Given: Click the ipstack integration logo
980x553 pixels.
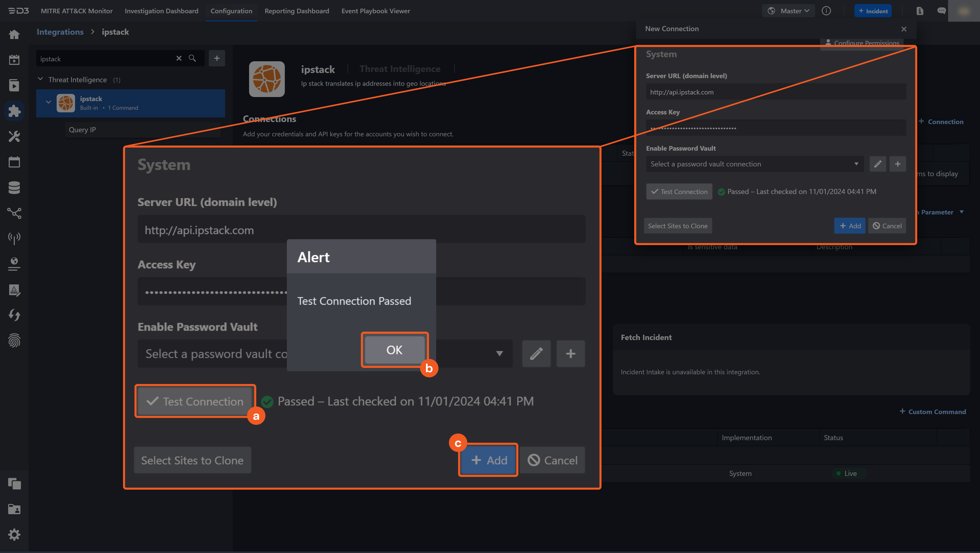Looking at the screenshot, I should coord(267,79).
